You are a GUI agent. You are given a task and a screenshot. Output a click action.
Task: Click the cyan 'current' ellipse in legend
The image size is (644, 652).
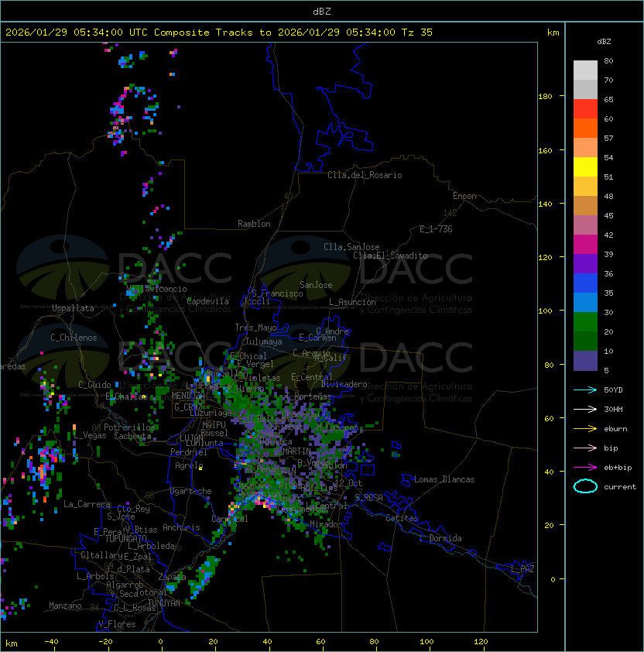[x=585, y=486]
